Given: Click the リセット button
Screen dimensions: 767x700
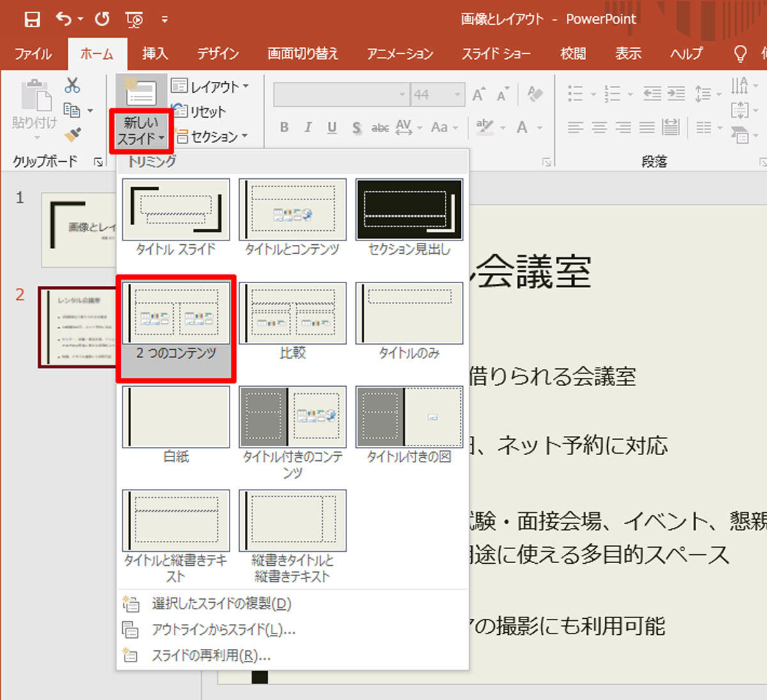Looking at the screenshot, I should [199, 111].
